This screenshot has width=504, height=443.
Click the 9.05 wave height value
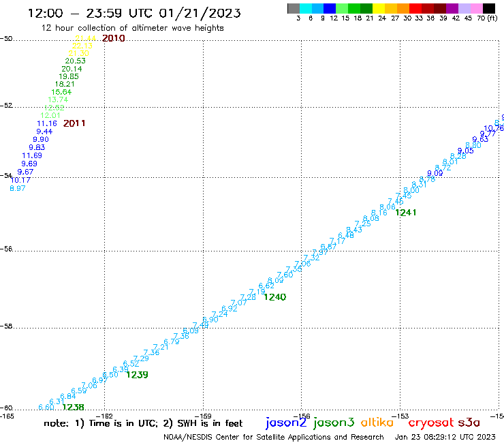[x=465, y=151]
